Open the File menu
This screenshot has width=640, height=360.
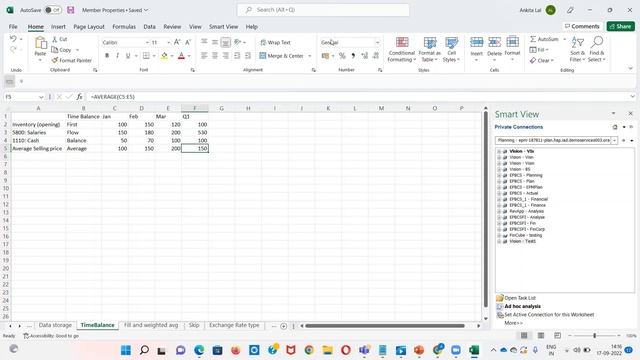point(13,27)
